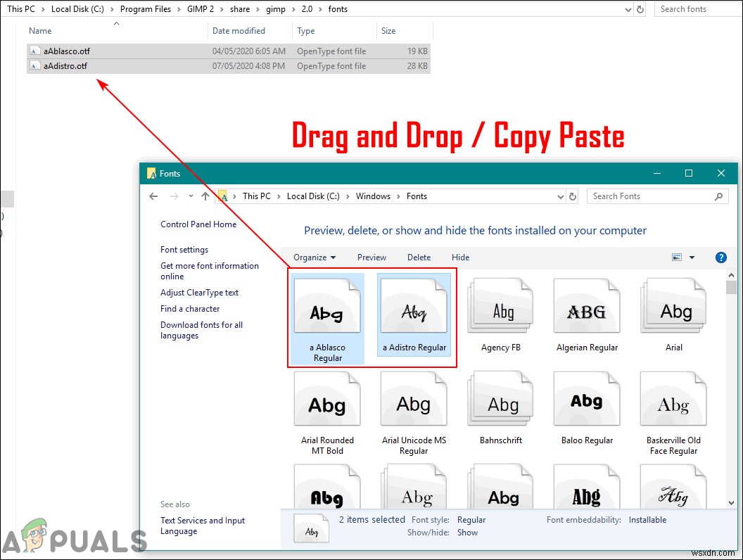
Task: Select the aAdistro.otf file icon
Action: click(36, 65)
